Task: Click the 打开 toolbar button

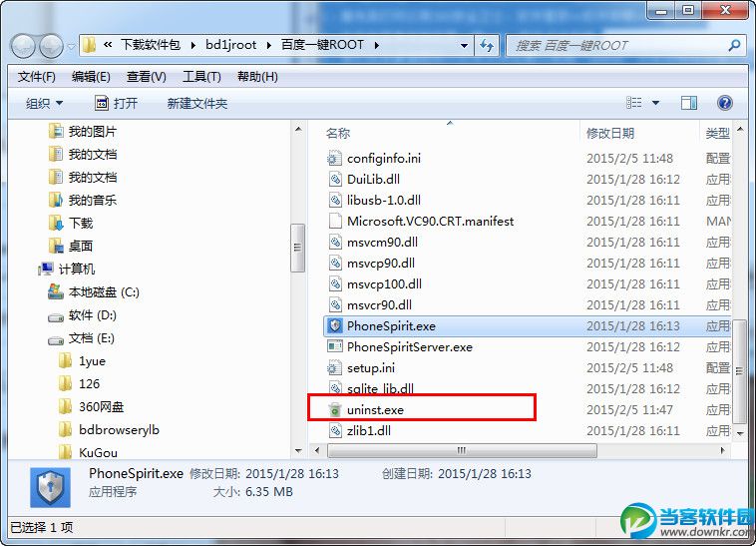Action: [x=117, y=103]
